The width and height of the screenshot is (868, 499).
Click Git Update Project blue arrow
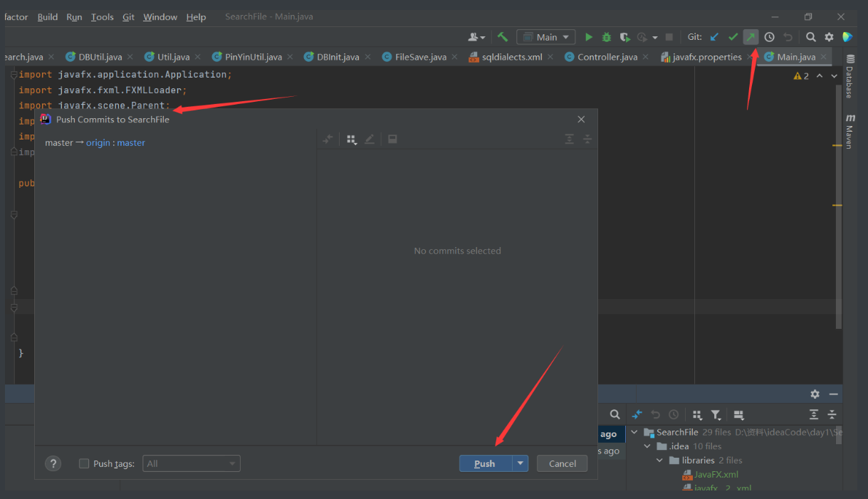click(x=714, y=37)
